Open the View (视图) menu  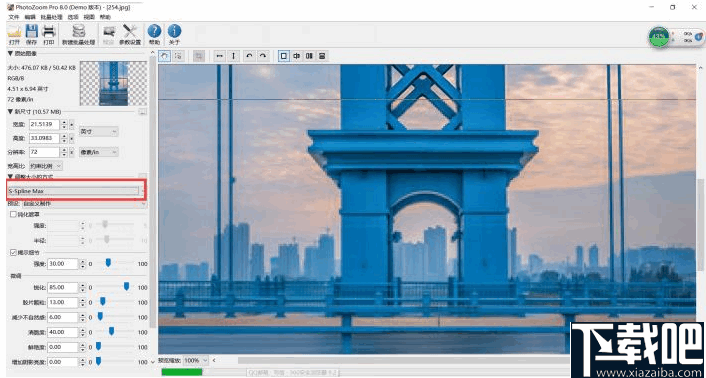[89, 17]
